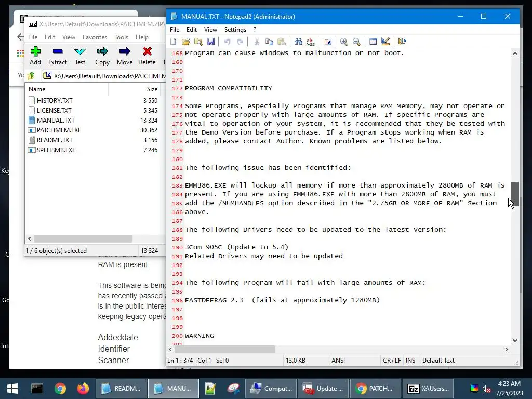Save the file with the floppy disk icon
This screenshot has height=399, width=532.
point(211,42)
